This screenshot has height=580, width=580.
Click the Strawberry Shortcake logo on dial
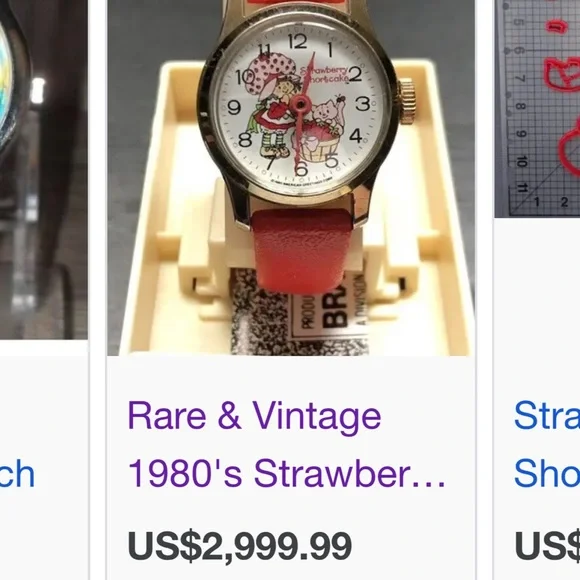tap(324, 75)
